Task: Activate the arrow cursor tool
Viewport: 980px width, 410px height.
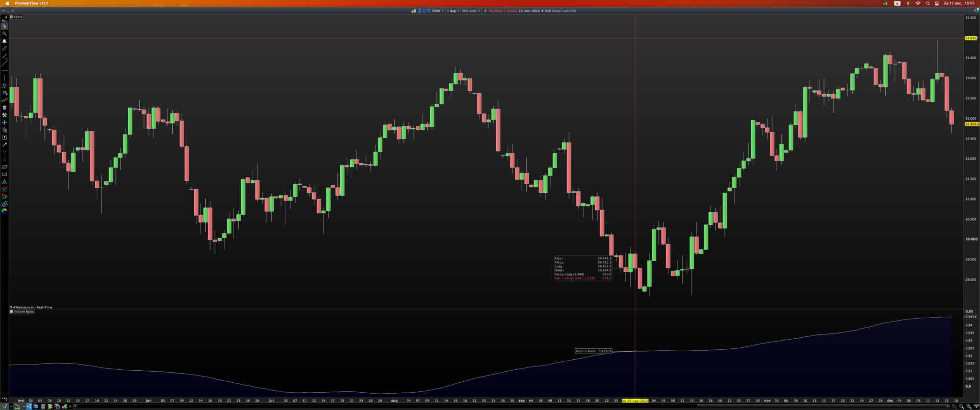Action: tap(4, 26)
